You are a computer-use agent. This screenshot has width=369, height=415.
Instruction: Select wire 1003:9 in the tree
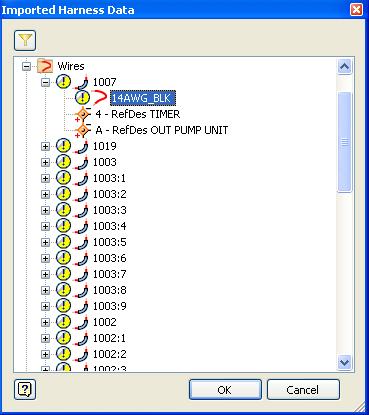tap(110, 306)
